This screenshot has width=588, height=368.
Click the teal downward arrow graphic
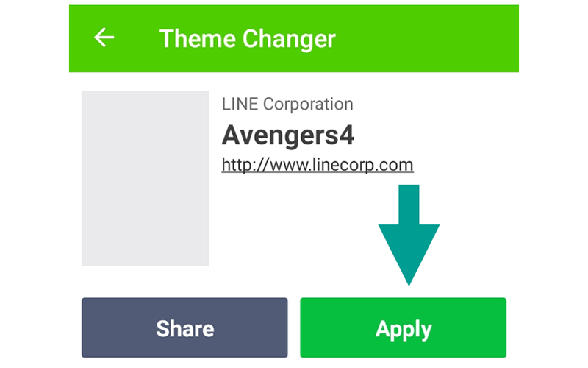[409, 235]
